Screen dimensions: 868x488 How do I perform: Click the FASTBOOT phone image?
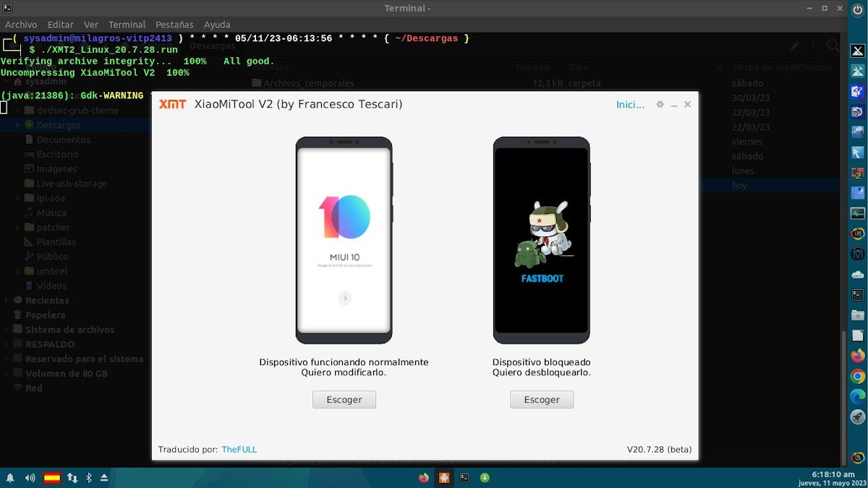click(x=542, y=240)
